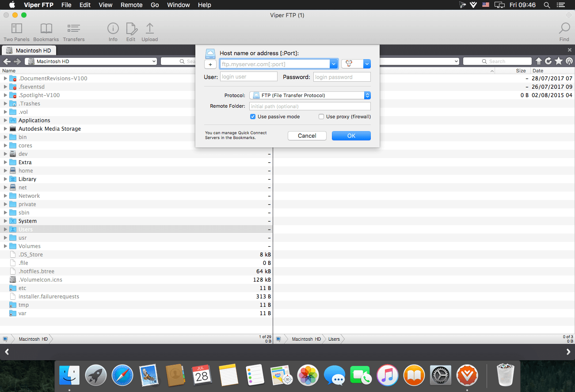Click computer icon in right path bar
This screenshot has width=575, height=392.
tap(279, 339)
